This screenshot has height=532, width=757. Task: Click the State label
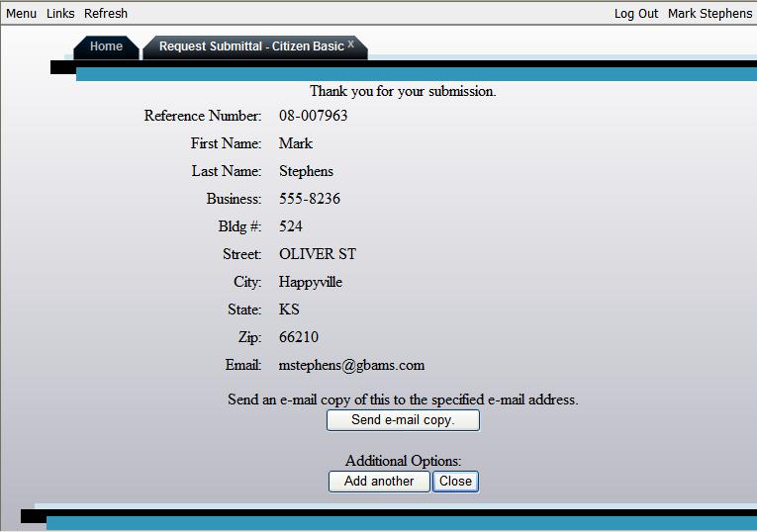pyautogui.click(x=244, y=310)
